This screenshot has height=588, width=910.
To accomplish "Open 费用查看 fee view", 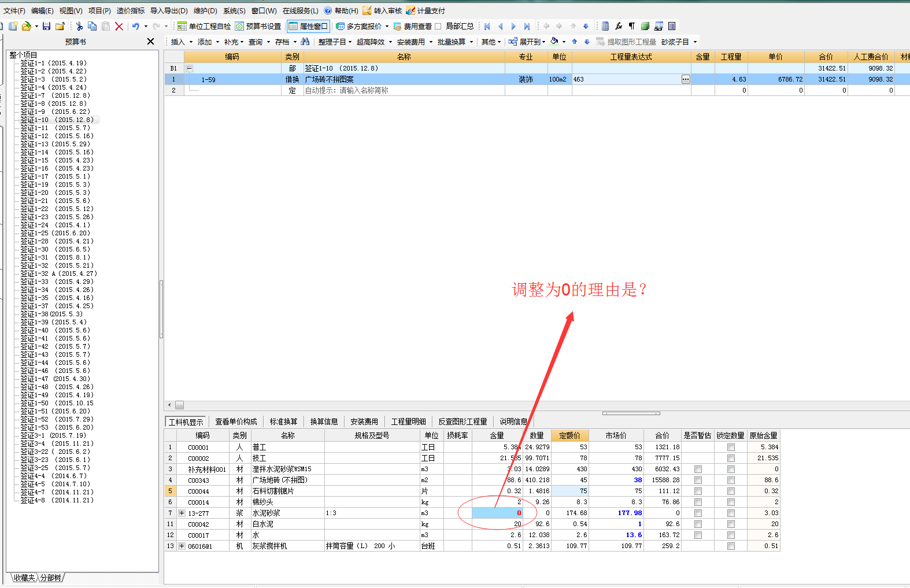I will pos(412,26).
